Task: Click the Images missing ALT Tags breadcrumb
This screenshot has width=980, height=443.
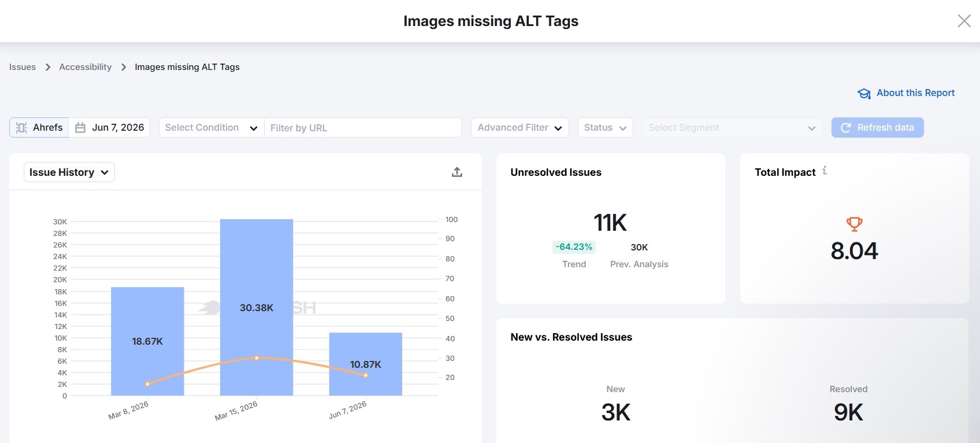Action: [x=187, y=67]
